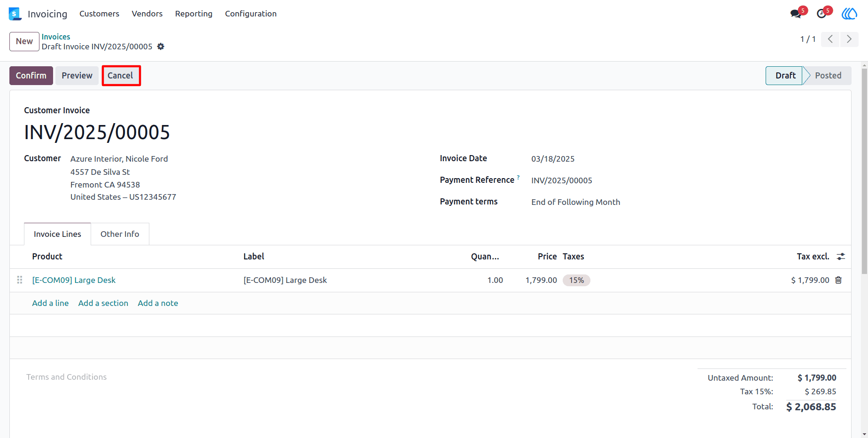Viewport: 868px width, 438px height.
Task: Open the Reporting menu
Action: click(194, 14)
